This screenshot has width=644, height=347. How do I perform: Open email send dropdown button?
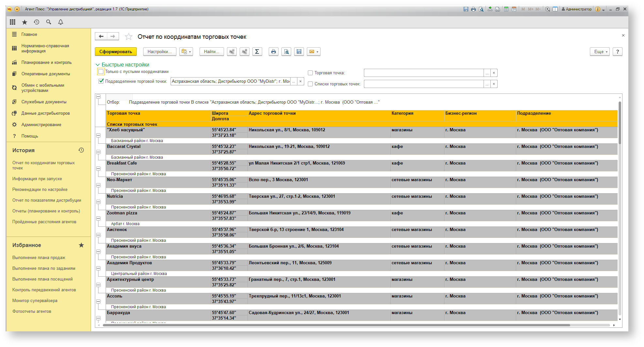point(313,51)
